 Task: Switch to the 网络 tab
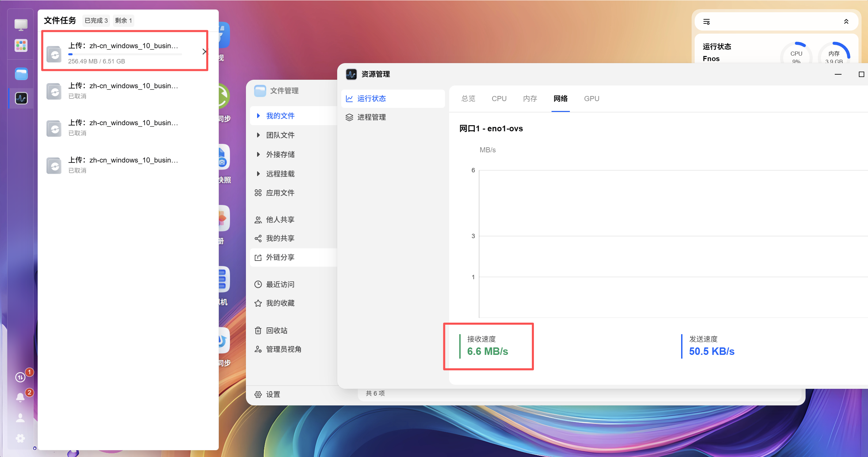(561, 98)
